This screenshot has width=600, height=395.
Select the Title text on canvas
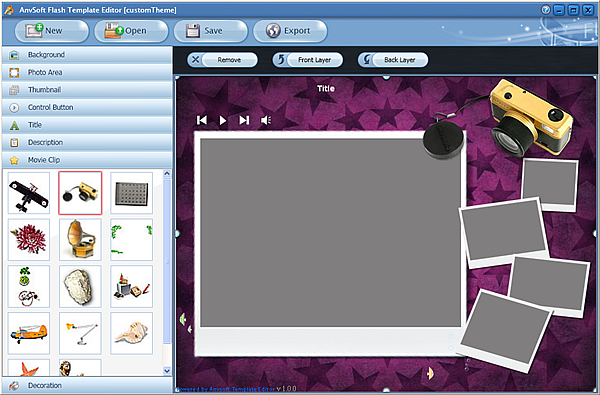[326, 88]
